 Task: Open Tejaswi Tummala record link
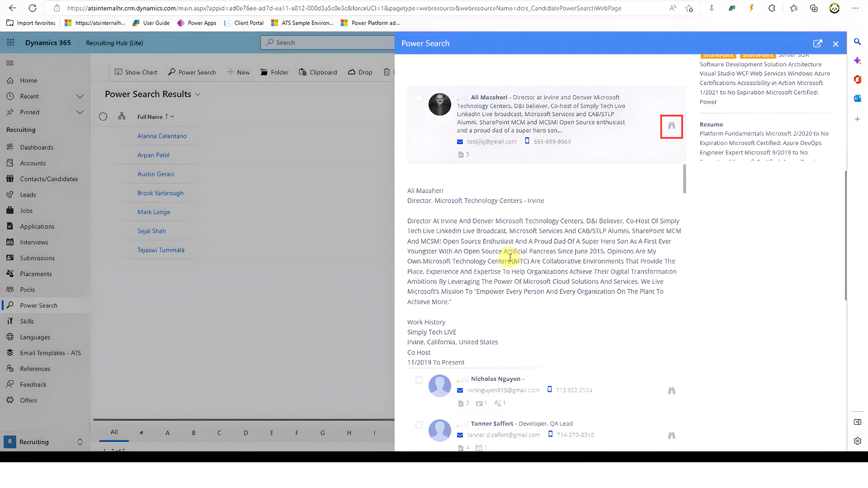pyautogui.click(x=161, y=250)
